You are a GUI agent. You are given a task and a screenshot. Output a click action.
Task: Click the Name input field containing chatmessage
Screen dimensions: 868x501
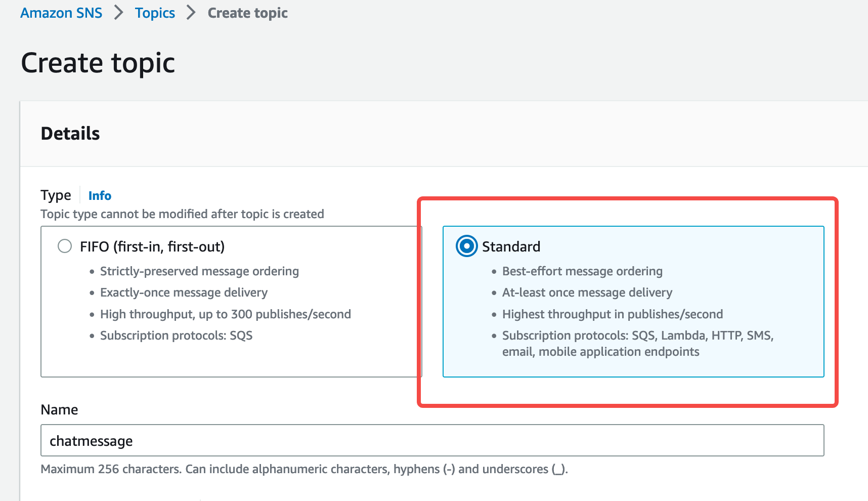[x=432, y=440]
